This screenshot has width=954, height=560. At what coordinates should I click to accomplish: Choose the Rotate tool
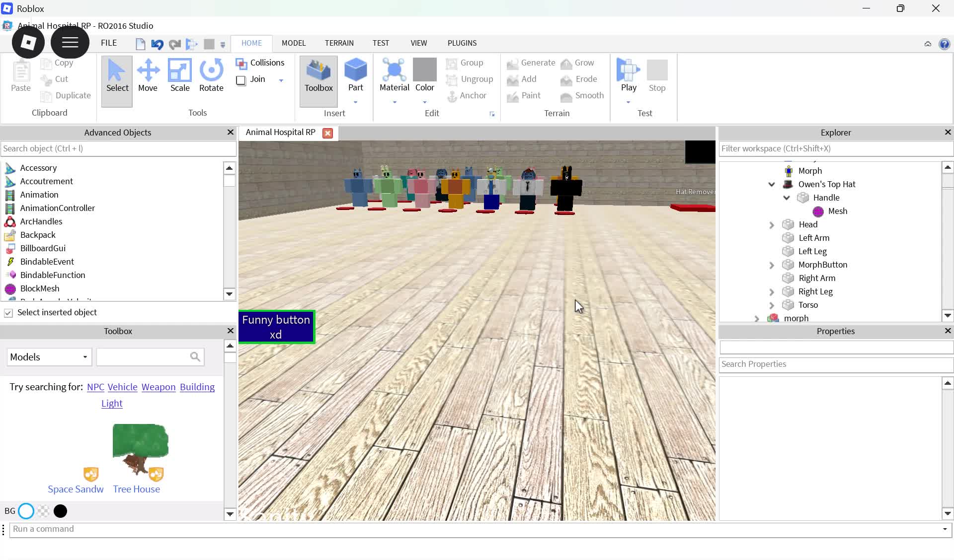click(211, 75)
